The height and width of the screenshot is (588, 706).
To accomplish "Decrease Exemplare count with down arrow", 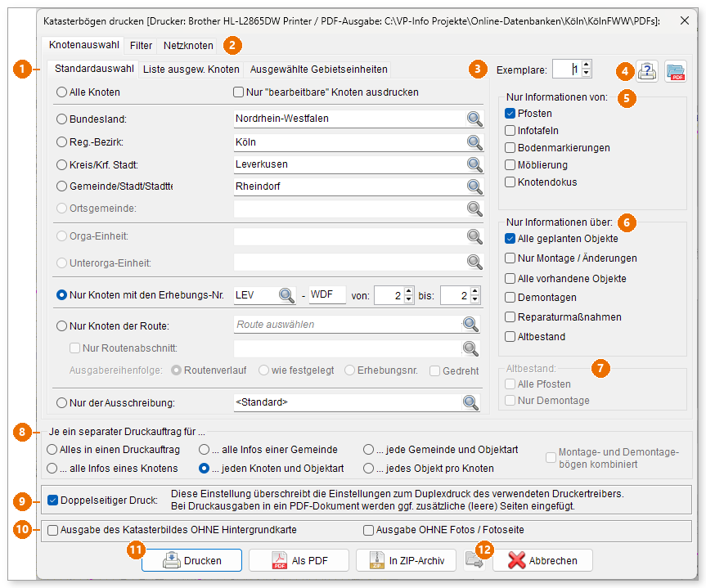I will pos(587,74).
